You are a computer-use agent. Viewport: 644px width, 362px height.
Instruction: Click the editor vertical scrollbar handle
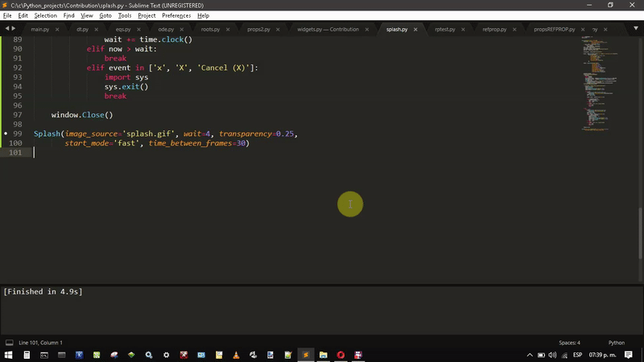coord(640,233)
